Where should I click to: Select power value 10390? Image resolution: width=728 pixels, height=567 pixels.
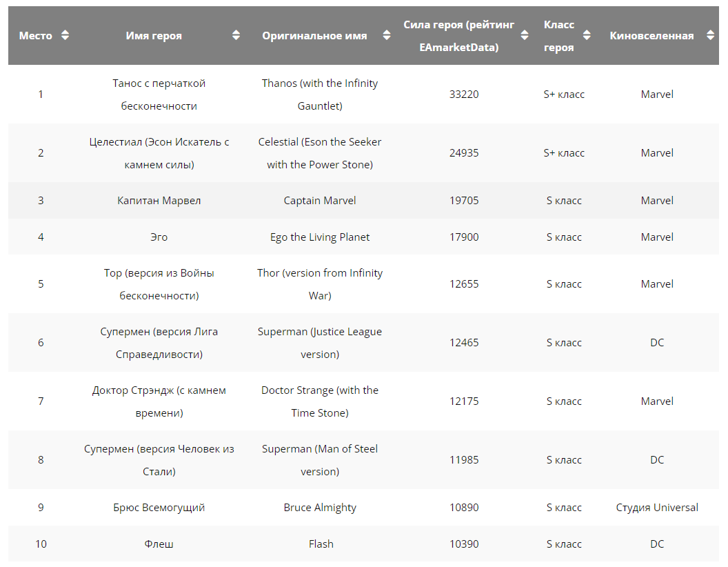[464, 544]
